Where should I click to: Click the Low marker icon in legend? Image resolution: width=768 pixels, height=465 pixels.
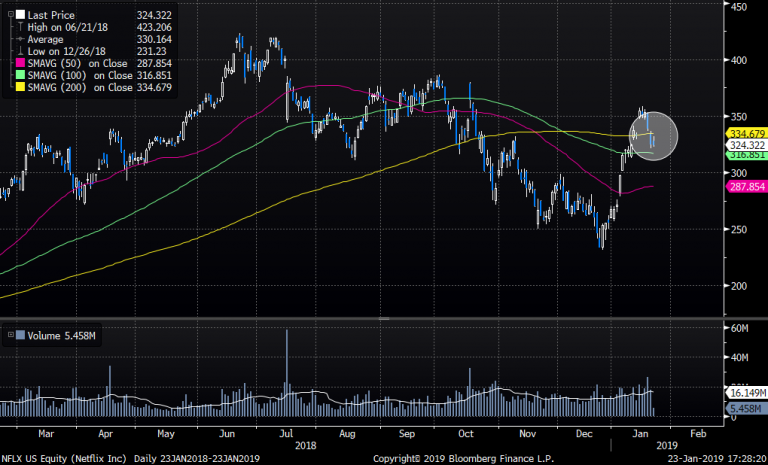(20, 51)
